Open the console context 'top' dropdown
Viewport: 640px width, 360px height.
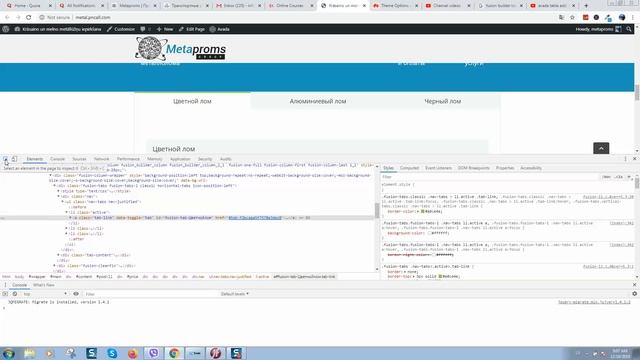pos(45,294)
